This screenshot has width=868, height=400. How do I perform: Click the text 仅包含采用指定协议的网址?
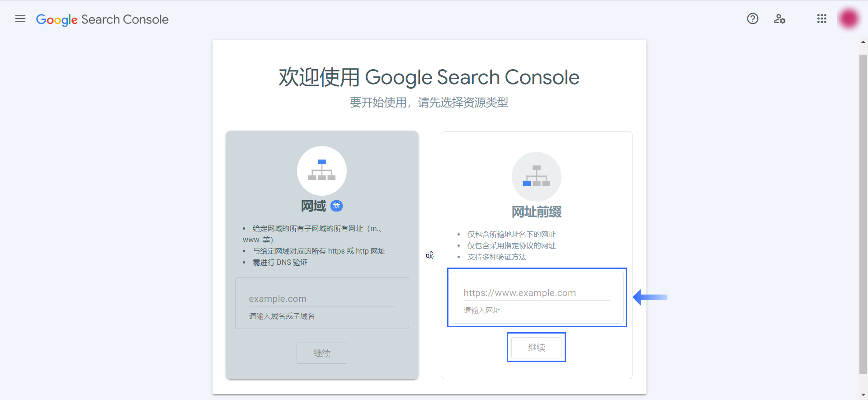511,246
